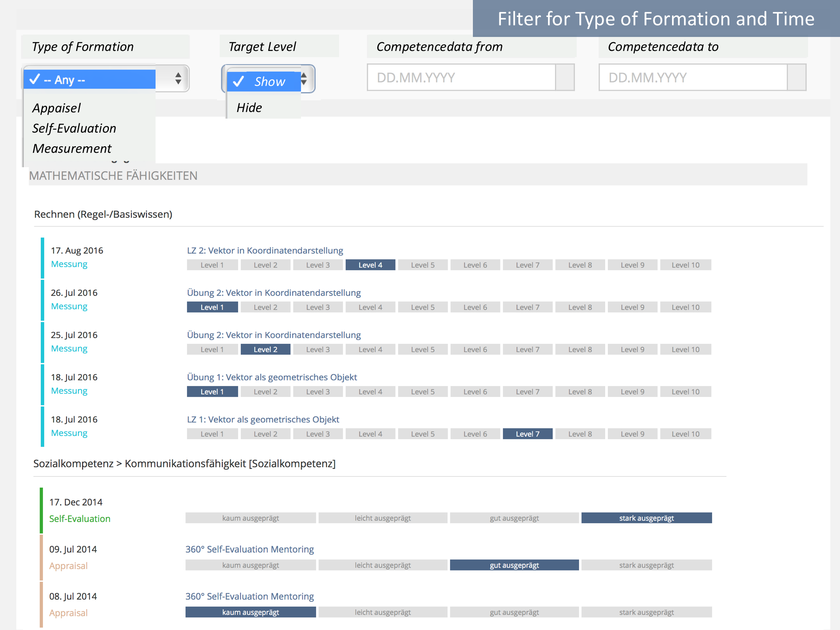Open LZ 2: Vektor in Koordinatendarstellung link
Image resolution: width=840 pixels, height=630 pixels.
coord(265,250)
